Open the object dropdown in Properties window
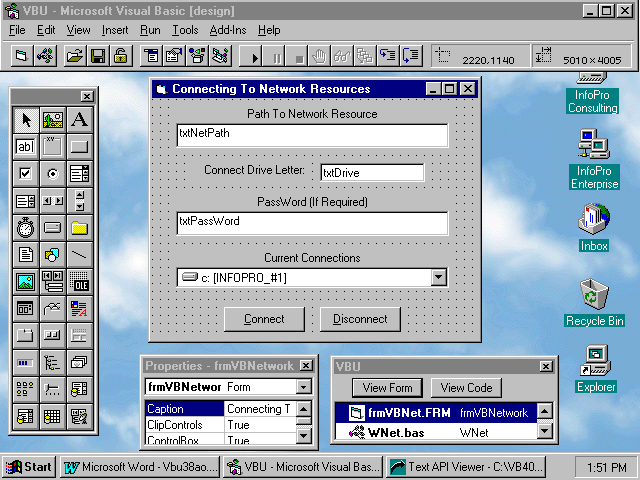This screenshot has height=480, width=640. coord(304,387)
